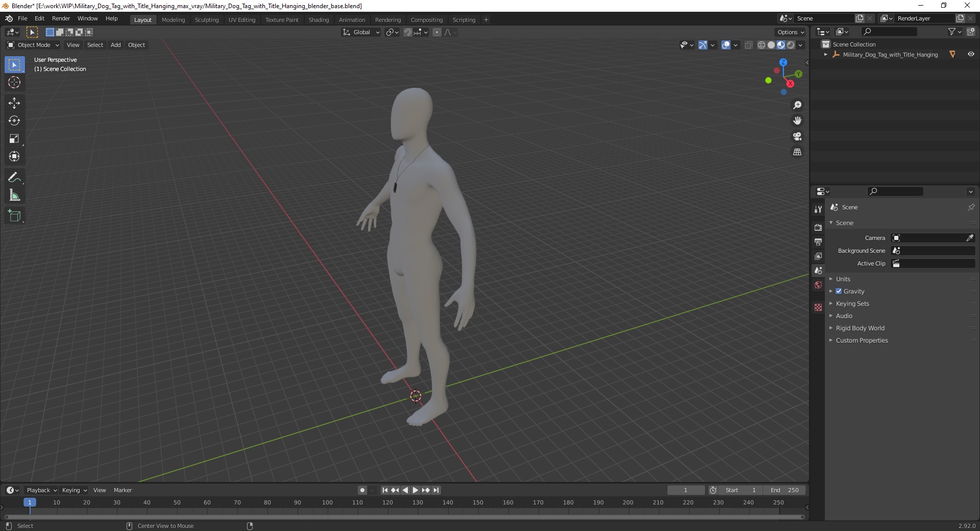Play animation forward
The image size is (980, 531).
(415, 490)
